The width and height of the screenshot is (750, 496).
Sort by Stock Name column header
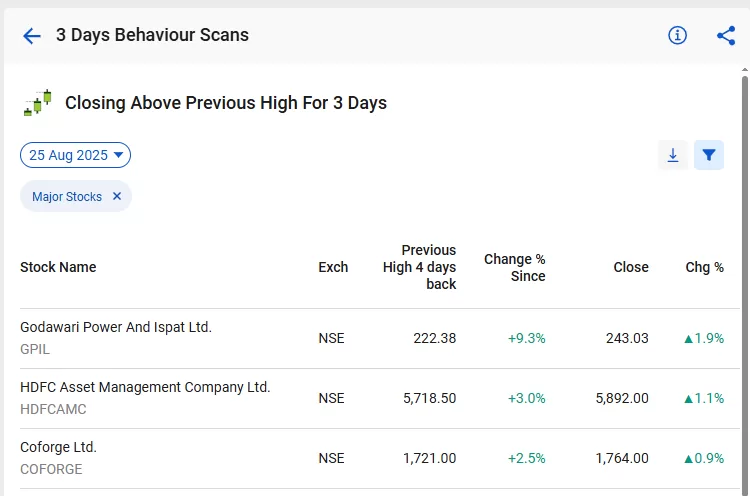tap(58, 267)
